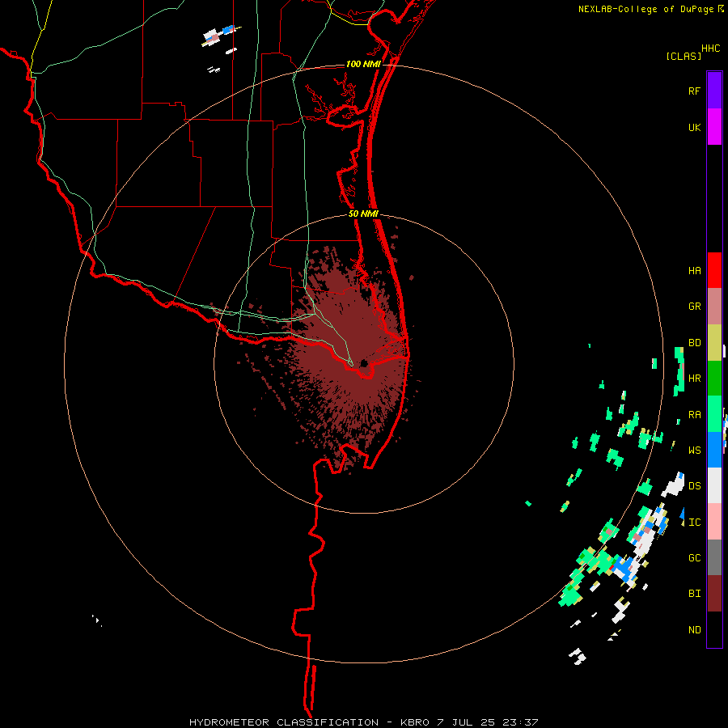The height and width of the screenshot is (728, 728).
Task: Click the ND legend label
Action: [694, 630]
